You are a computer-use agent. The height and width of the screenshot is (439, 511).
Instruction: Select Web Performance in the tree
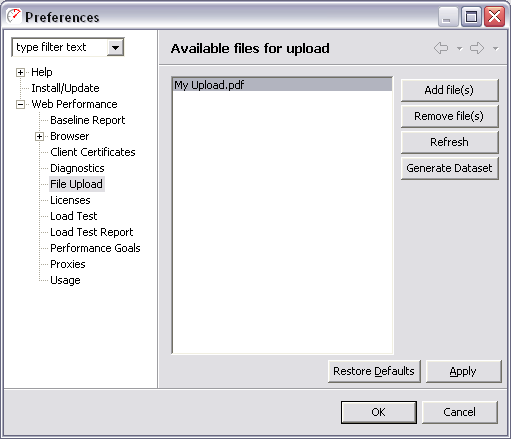[74, 104]
